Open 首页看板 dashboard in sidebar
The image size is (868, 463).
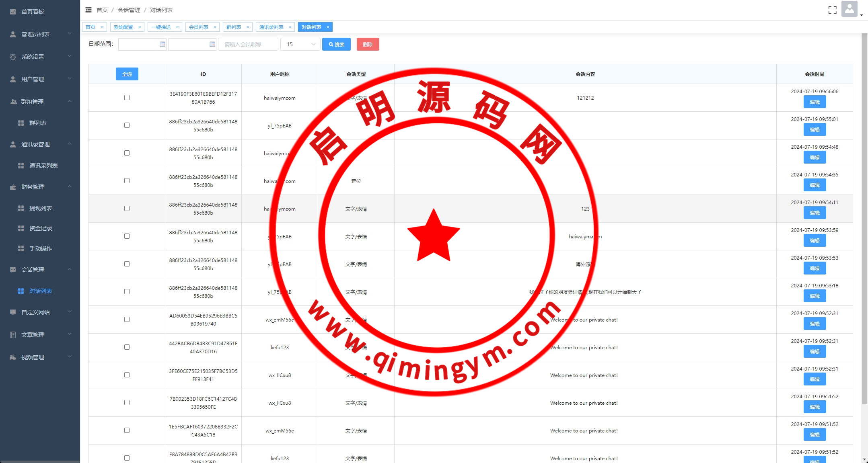[x=33, y=12]
